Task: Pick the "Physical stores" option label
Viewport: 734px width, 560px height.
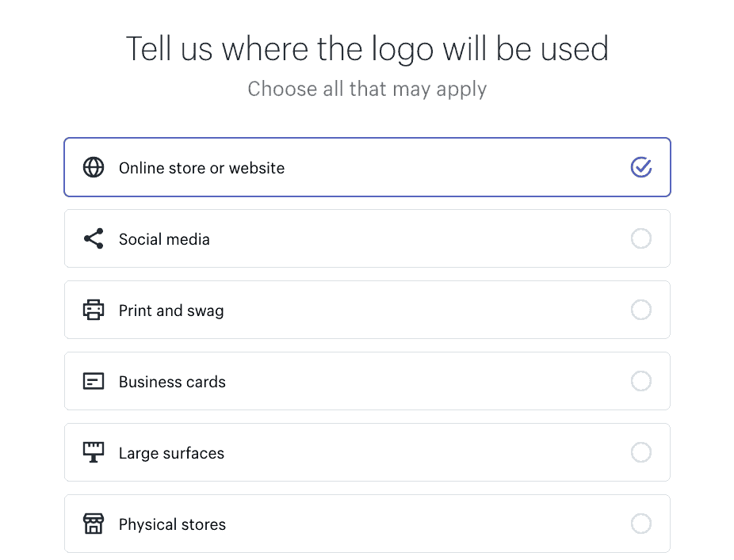Action: coord(172,524)
